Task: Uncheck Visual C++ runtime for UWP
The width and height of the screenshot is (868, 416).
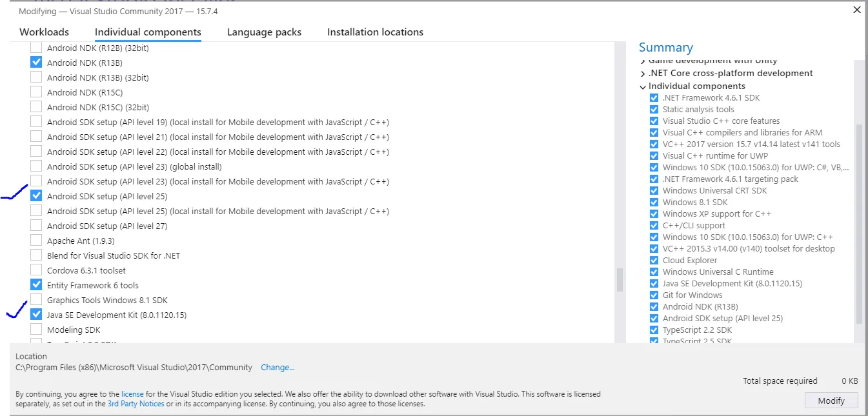Action: click(x=654, y=156)
